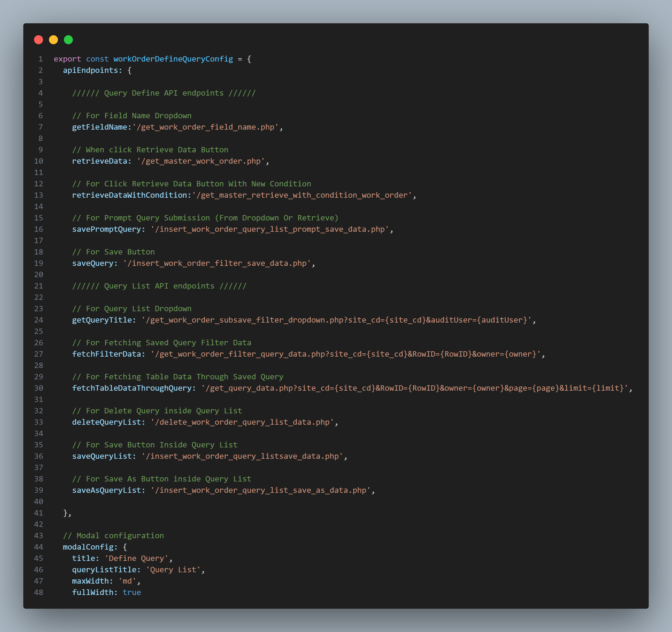Click the retrieveDataWithCondition key
This screenshot has height=632, width=672.
(x=130, y=195)
